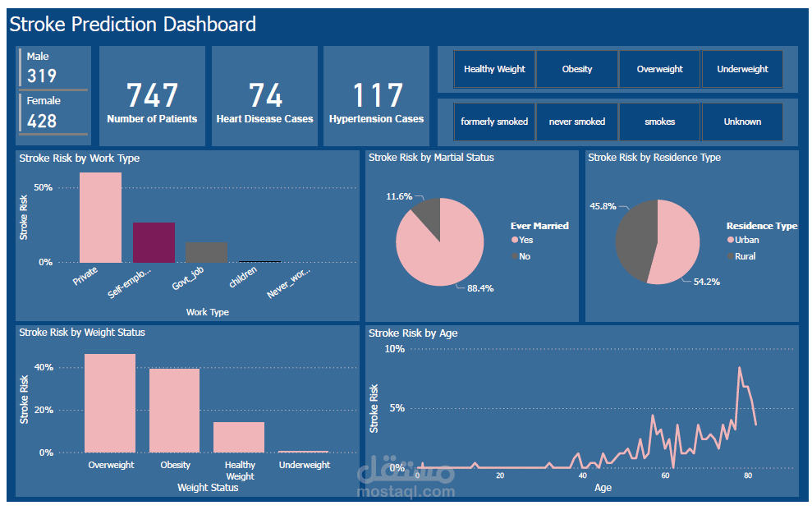
Task: Select the Healthy Weight slicer button
Action: (494, 69)
